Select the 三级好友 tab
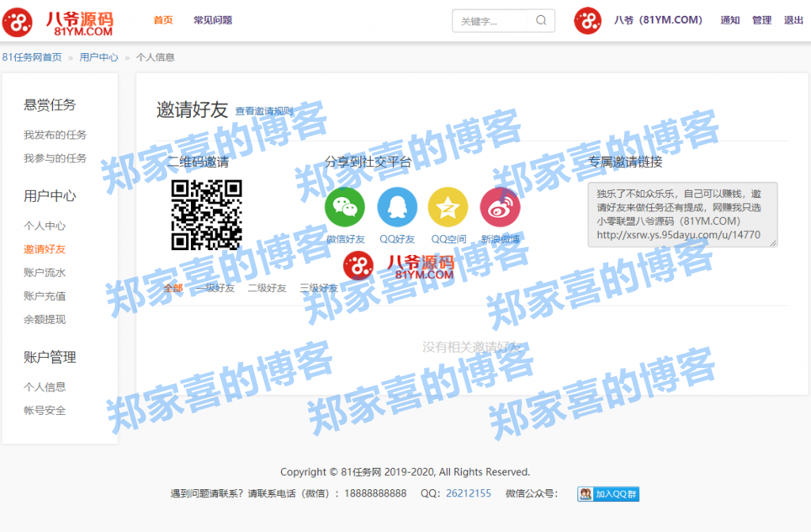The width and height of the screenshot is (811, 532). pos(318,288)
